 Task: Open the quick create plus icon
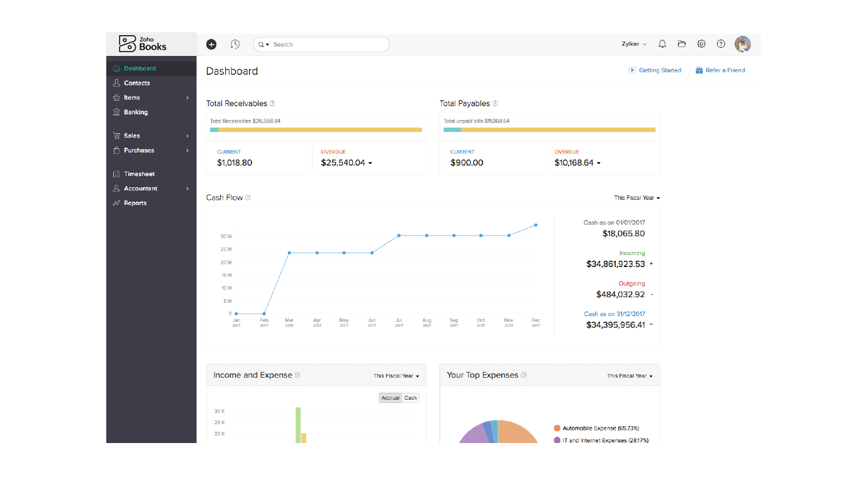pos(211,44)
